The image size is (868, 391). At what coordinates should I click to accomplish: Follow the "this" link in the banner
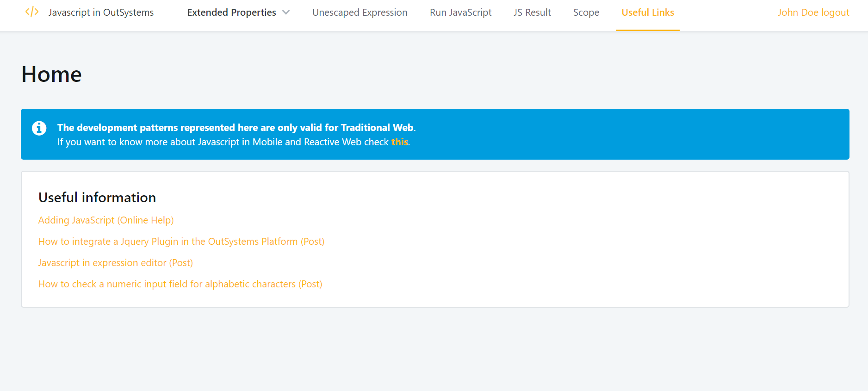click(399, 142)
